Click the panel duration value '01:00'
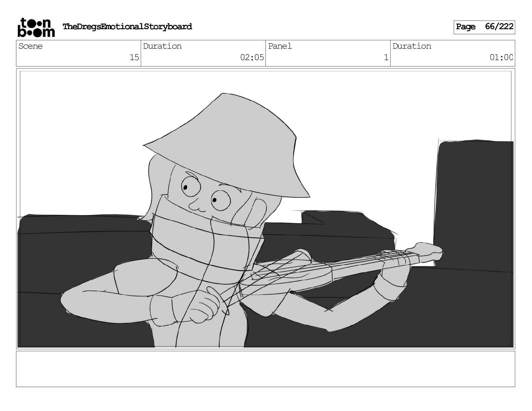Screen dimensions: 532x411 pos(501,57)
